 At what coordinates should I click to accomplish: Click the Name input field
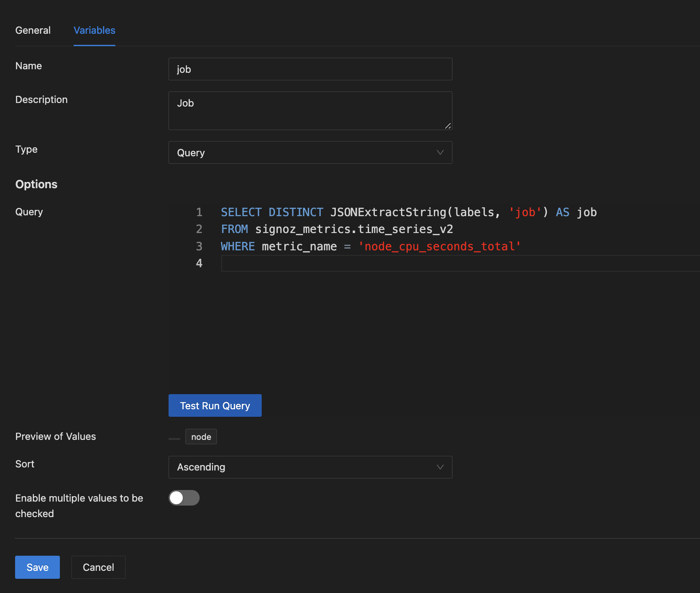click(x=311, y=69)
